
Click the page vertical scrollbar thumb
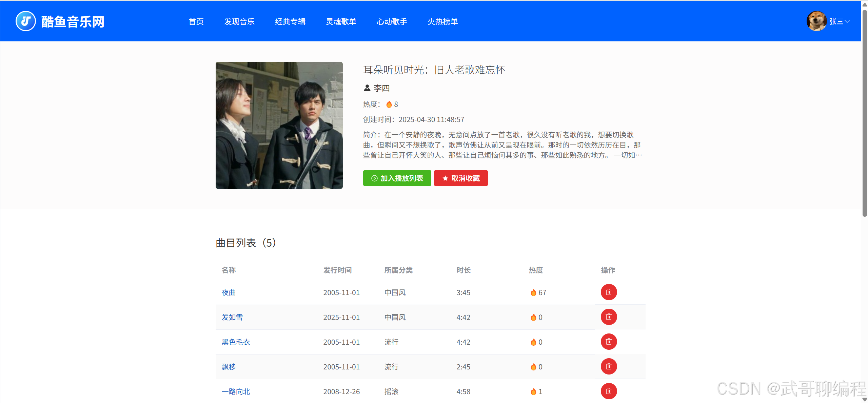864,112
